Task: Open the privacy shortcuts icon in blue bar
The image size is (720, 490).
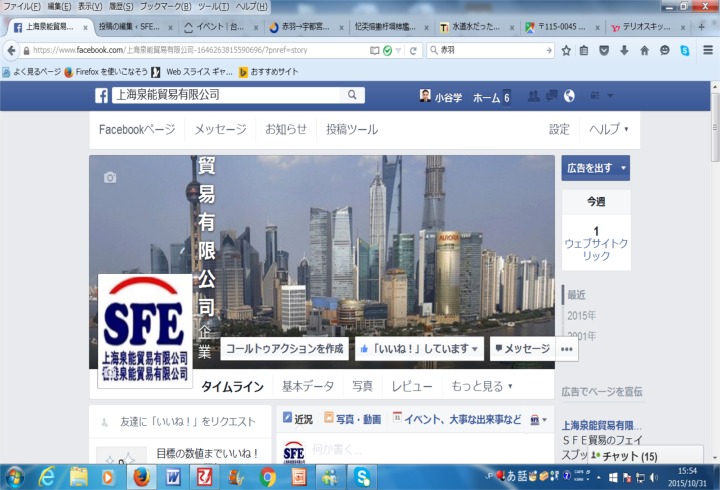Action: [595, 96]
